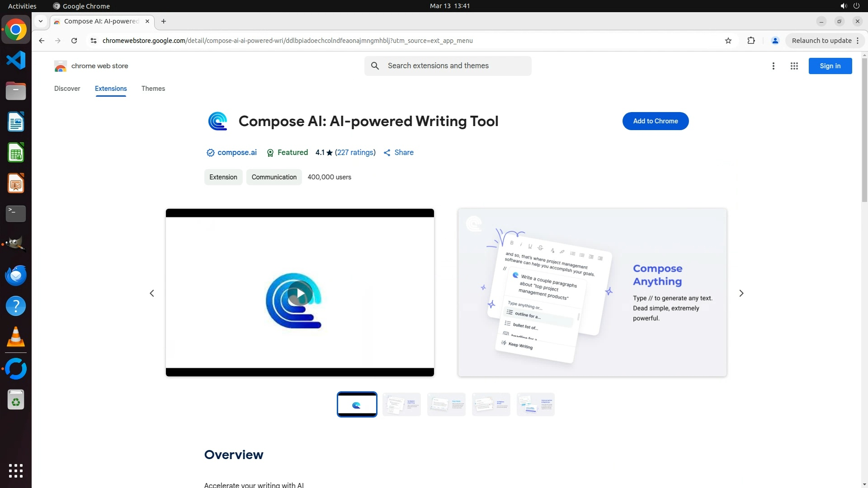Go to the Discover tab
Viewport: 868px width, 488px height.
tap(67, 89)
